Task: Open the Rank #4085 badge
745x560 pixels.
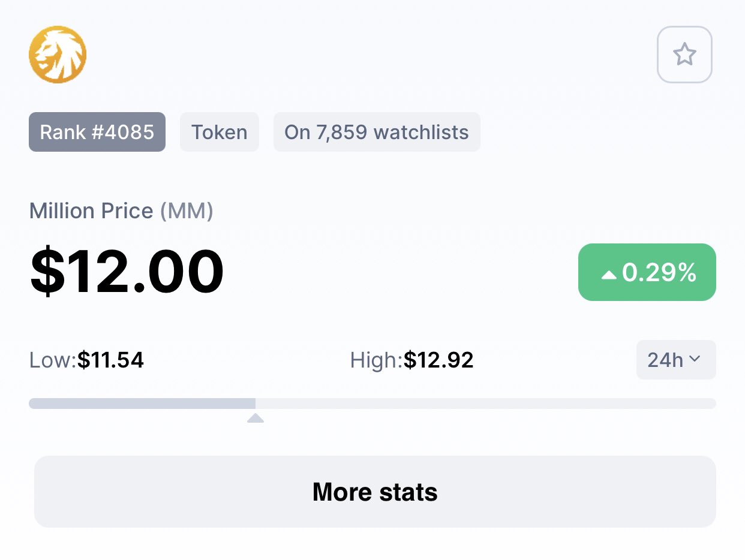Action: coord(97,132)
